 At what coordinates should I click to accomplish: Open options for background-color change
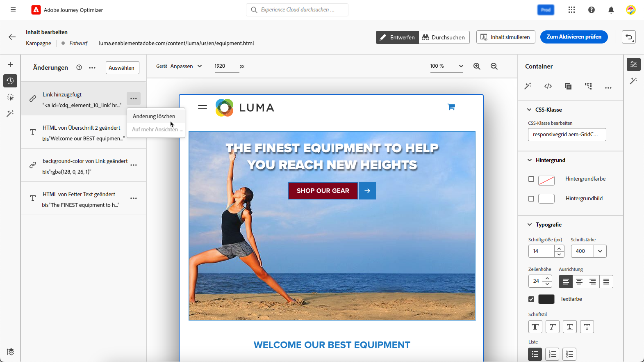[x=134, y=165]
